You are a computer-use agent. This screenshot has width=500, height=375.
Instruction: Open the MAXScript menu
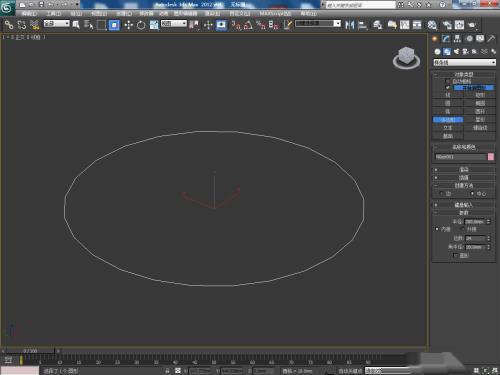(x=275, y=13)
